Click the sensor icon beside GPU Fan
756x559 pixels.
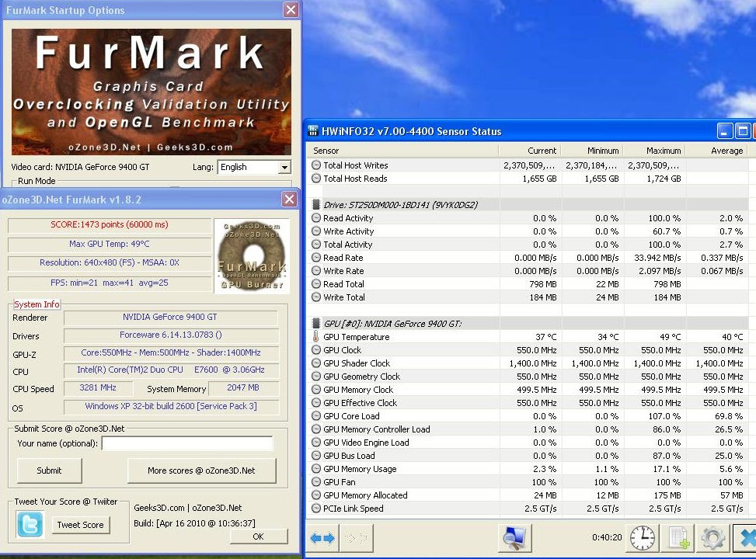(x=315, y=482)
